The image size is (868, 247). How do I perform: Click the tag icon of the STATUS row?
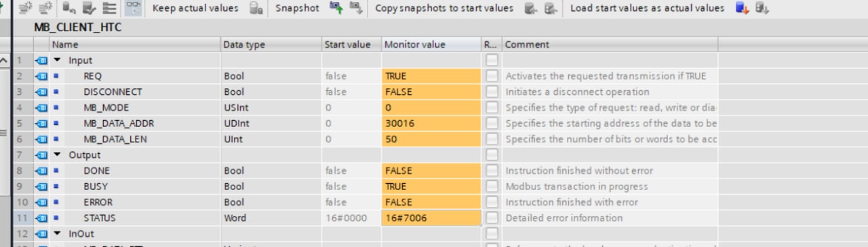(41, 218)
